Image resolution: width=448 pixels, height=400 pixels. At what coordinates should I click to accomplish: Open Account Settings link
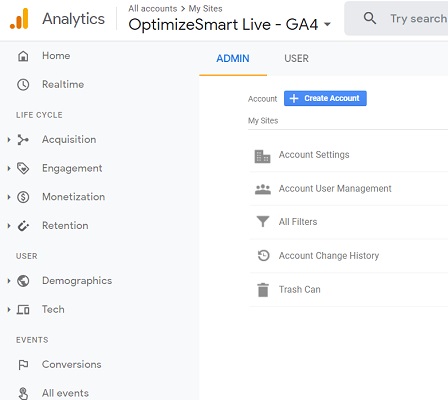[x=314, y=155]
